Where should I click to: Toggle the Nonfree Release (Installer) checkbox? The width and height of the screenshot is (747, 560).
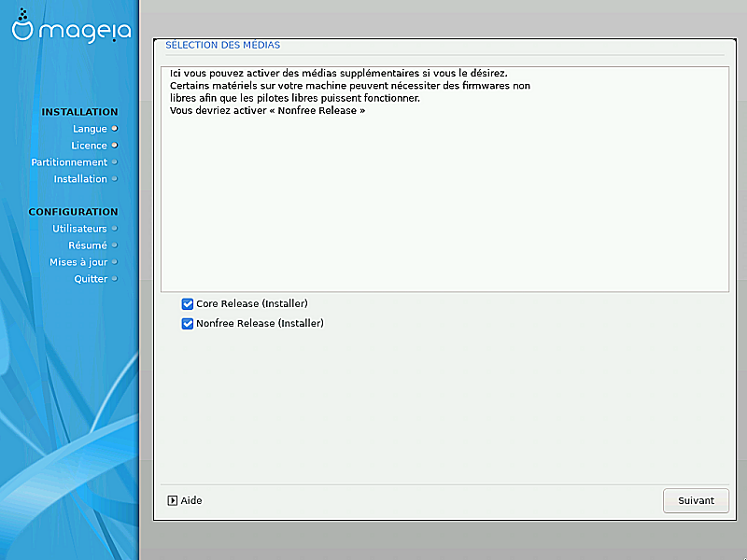coord(188,324)
